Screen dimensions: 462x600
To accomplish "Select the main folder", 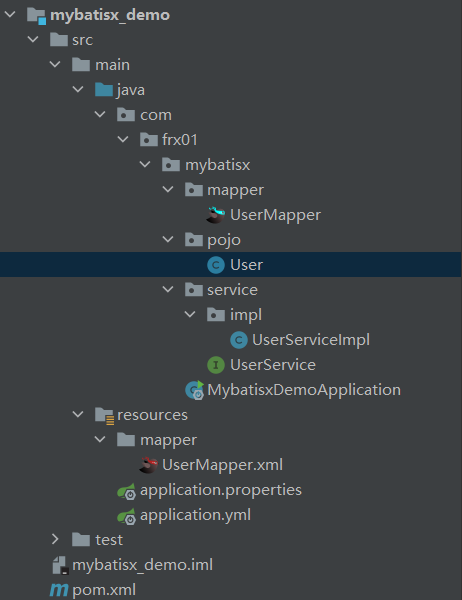I will (x=101, y=65).
